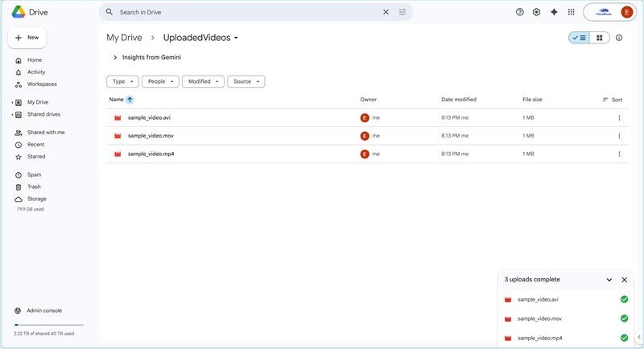Expand Insights from Gemini section
644x349 pixels.
tap(115, 57)
